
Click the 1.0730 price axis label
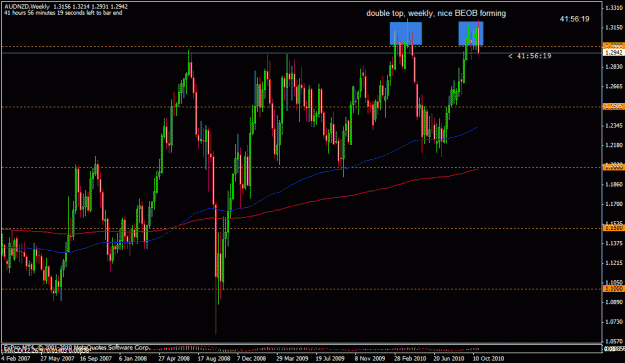[x=614, y=322]
